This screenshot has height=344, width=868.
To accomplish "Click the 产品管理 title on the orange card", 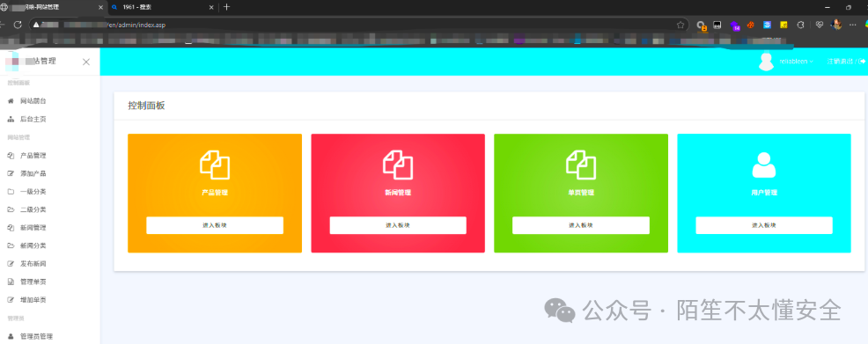I will click(x=215, y=193).
